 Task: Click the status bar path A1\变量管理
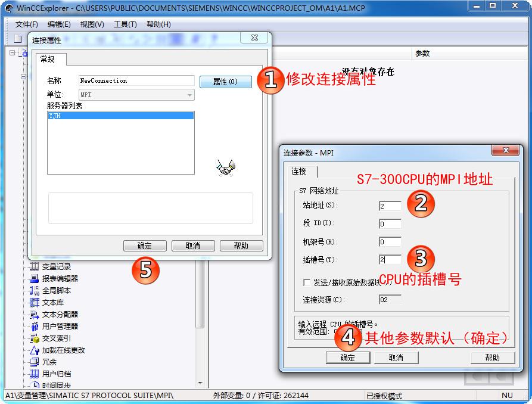point(89,396)
